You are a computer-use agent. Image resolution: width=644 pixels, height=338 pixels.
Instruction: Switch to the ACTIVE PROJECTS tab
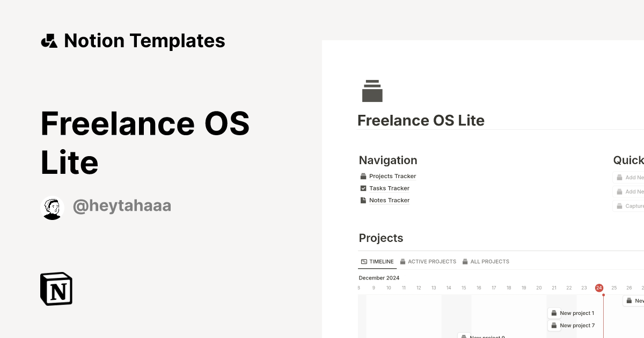pyautogui.click(x=428, y=261)
